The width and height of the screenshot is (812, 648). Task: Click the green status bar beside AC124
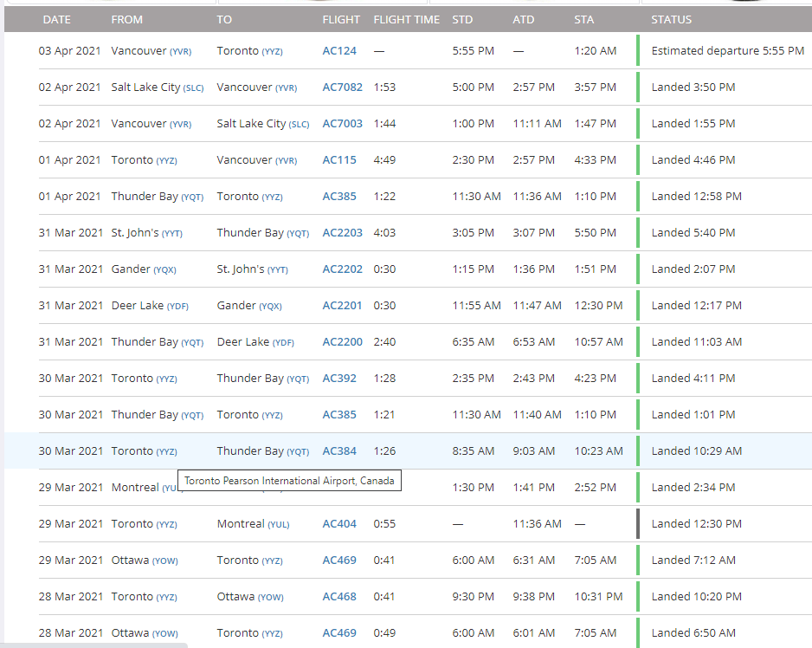click(638, 51)
